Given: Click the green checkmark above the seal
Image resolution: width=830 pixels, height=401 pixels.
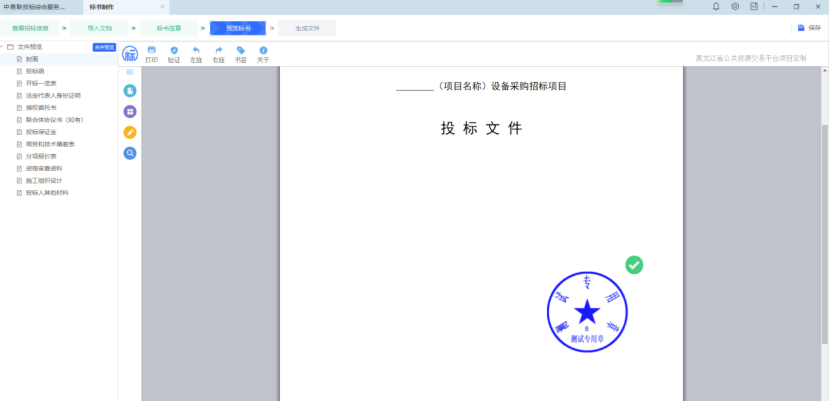Looking at the screenshot, I should [x=634, y=265].
